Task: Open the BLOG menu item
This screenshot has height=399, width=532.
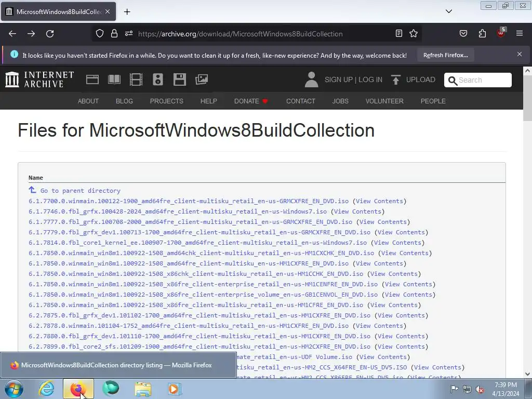Action: point(124,101)
